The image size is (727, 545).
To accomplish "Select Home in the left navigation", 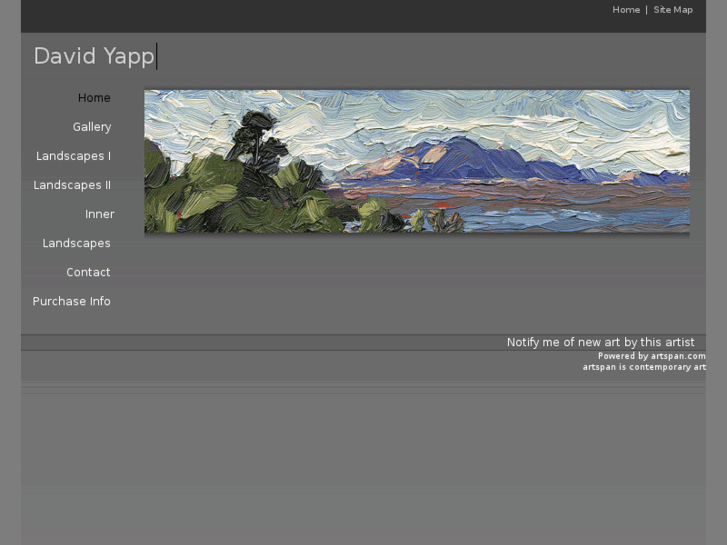I will coord(94,98).
